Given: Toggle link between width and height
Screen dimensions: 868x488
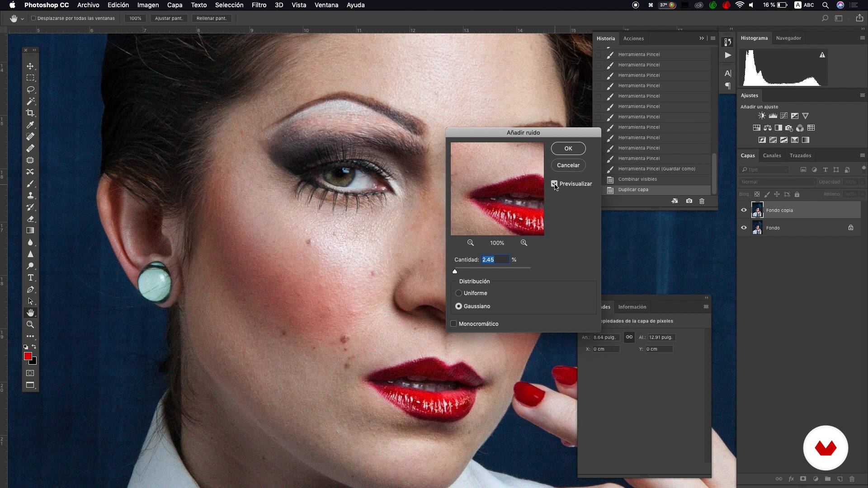Looking at the screenshot, I should pyautogui.click(x=629, y=337).
